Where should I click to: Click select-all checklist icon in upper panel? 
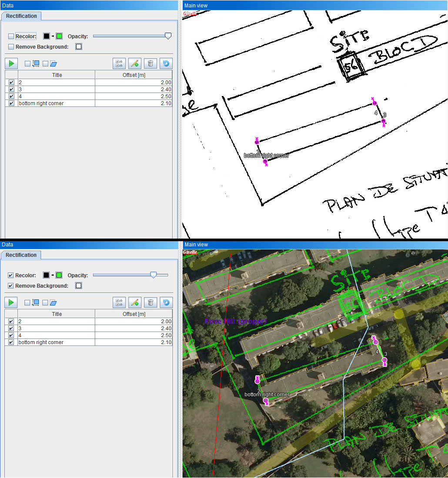pos(119,63)
